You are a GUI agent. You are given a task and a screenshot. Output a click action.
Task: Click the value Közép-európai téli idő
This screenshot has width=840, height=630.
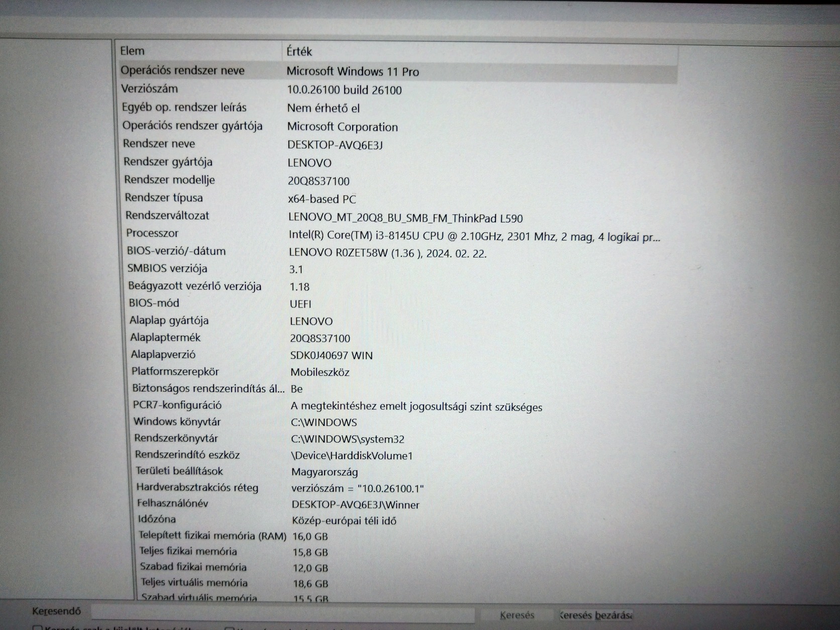pyautogui.click(x=344, y=520)
